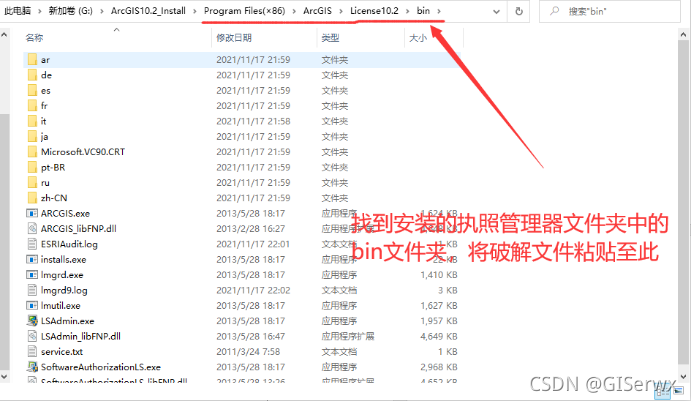Navigate to 此电脑 in breadcrumb
Screen dimensions: 692x402
point(18,11)
